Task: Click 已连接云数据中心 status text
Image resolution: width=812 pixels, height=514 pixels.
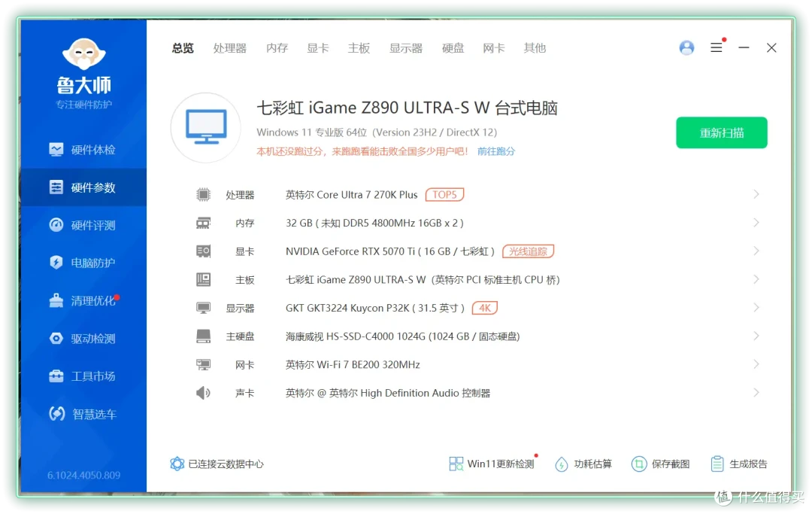Action: point(226,464)
